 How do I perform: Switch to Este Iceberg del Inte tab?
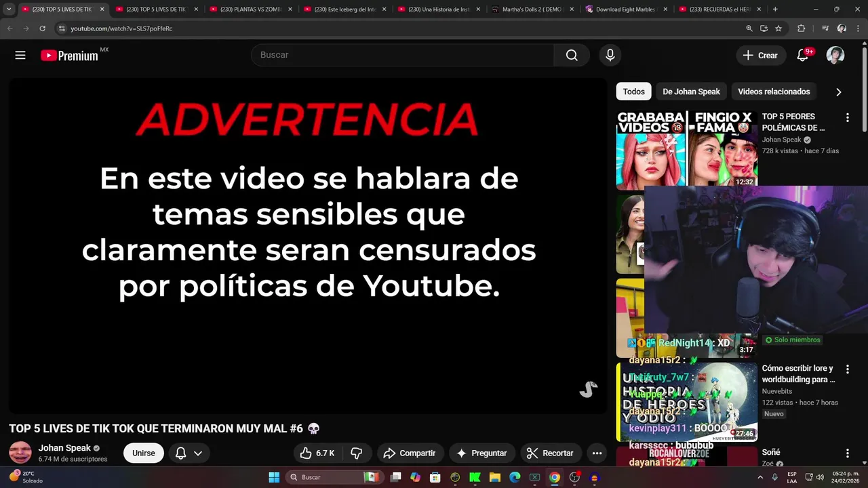[344, 9]
